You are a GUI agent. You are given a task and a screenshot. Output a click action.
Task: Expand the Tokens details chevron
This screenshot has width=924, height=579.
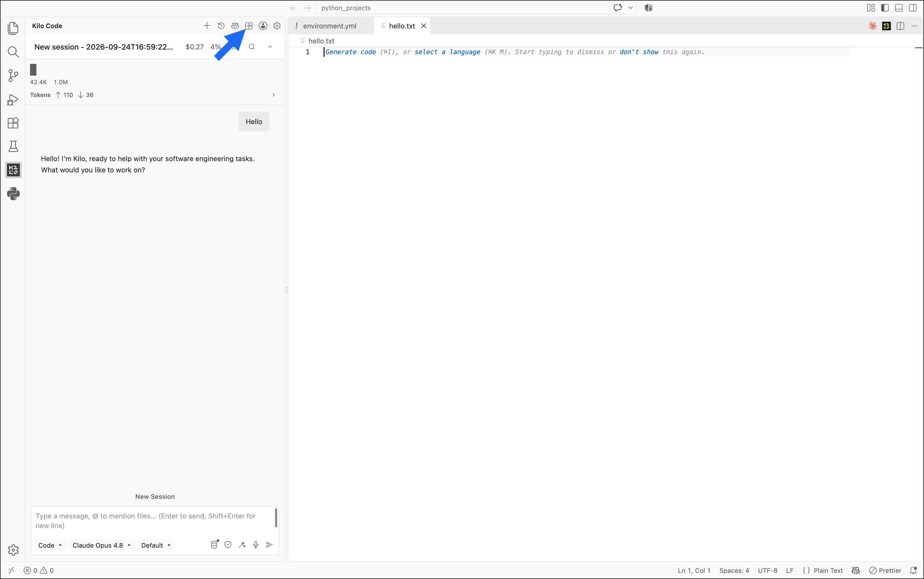click(x=273, y=95)
